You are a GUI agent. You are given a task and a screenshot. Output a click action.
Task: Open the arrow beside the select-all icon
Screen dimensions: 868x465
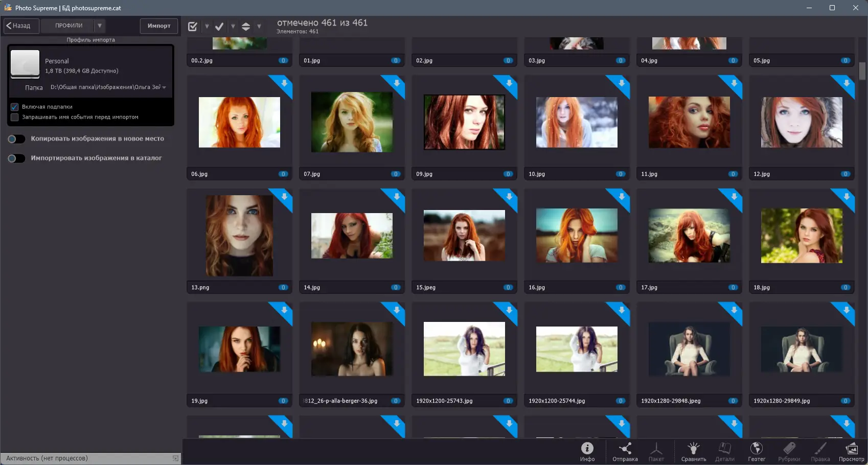(207, 26)
